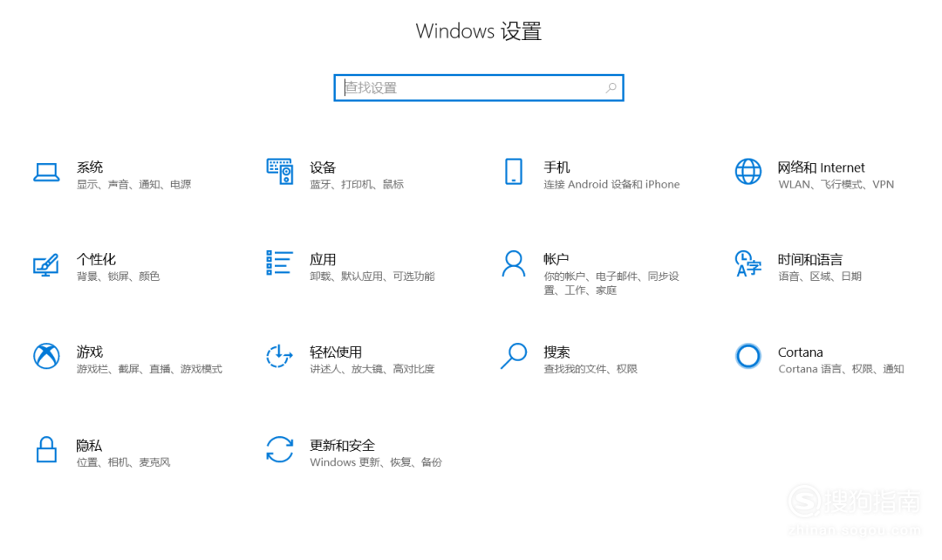Click description 讲述人、放大镜、高对比度
The image size is (942, 560).
point(372,369)
